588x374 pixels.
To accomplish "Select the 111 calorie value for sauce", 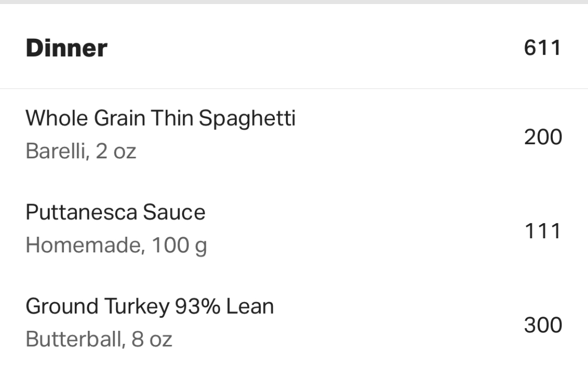I will coord(543,231).
